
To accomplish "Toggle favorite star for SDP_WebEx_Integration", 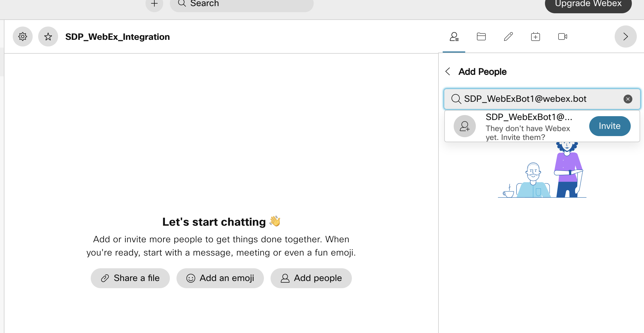I will pos(48,37).
